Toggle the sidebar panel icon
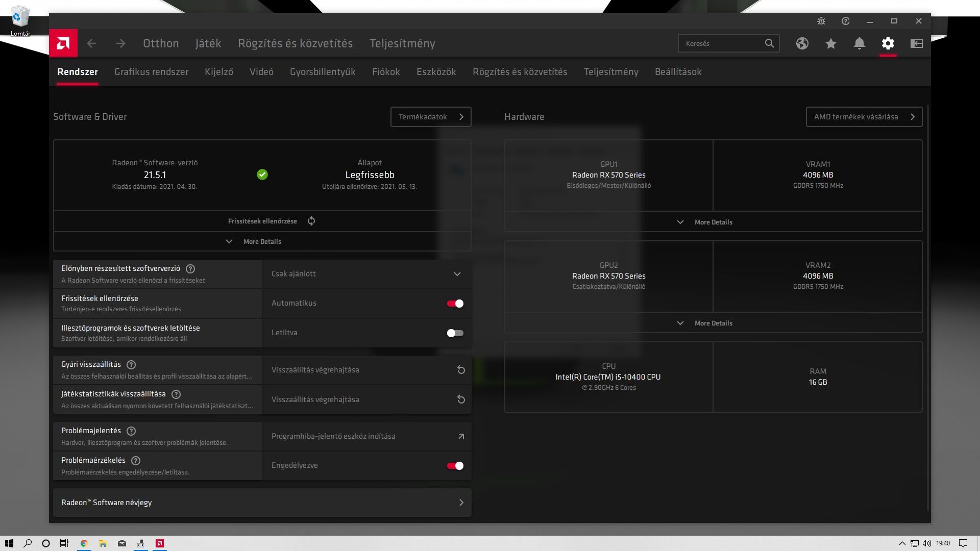The width and height of the screenshot is (980, 551). (917, 43)
